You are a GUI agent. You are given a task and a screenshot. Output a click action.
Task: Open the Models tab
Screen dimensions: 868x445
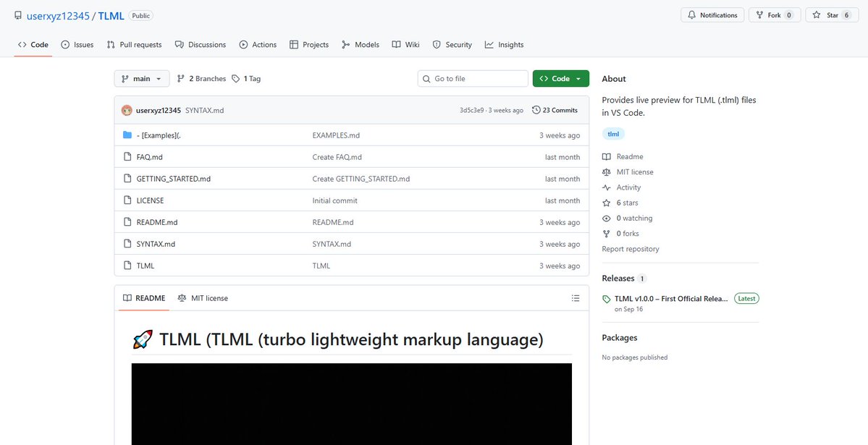pyautogui.click(x=361, y=45)
